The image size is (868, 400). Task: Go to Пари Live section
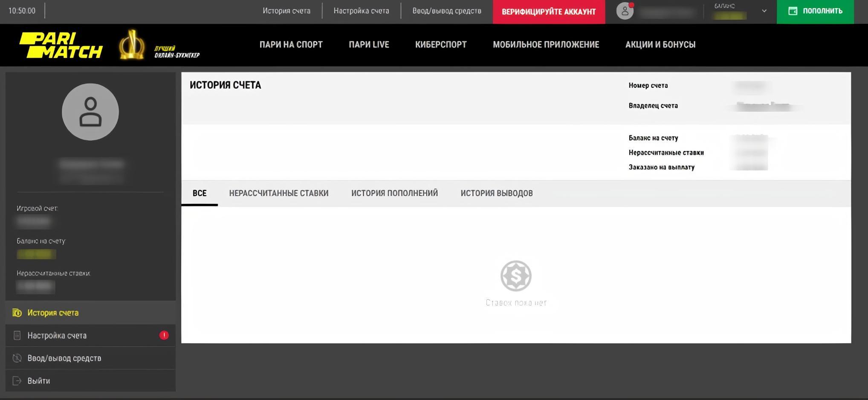(x=369, y=44)
